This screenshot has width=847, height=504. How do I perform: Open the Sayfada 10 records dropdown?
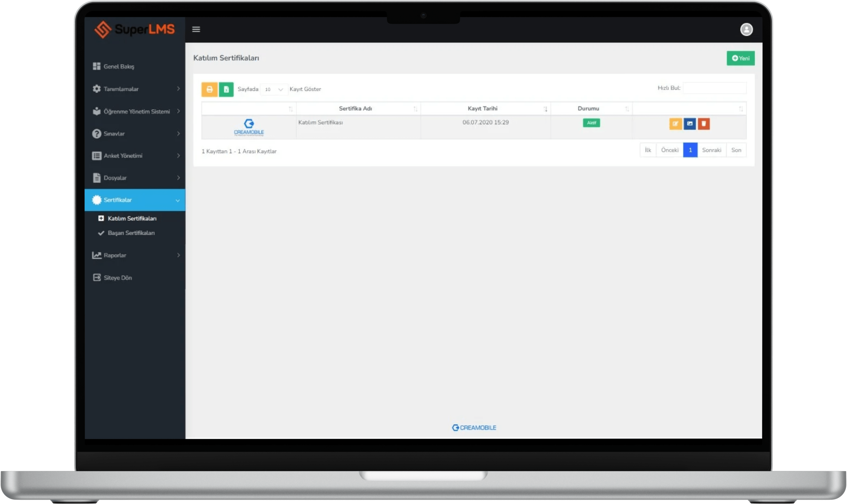(x=273, y=89)
